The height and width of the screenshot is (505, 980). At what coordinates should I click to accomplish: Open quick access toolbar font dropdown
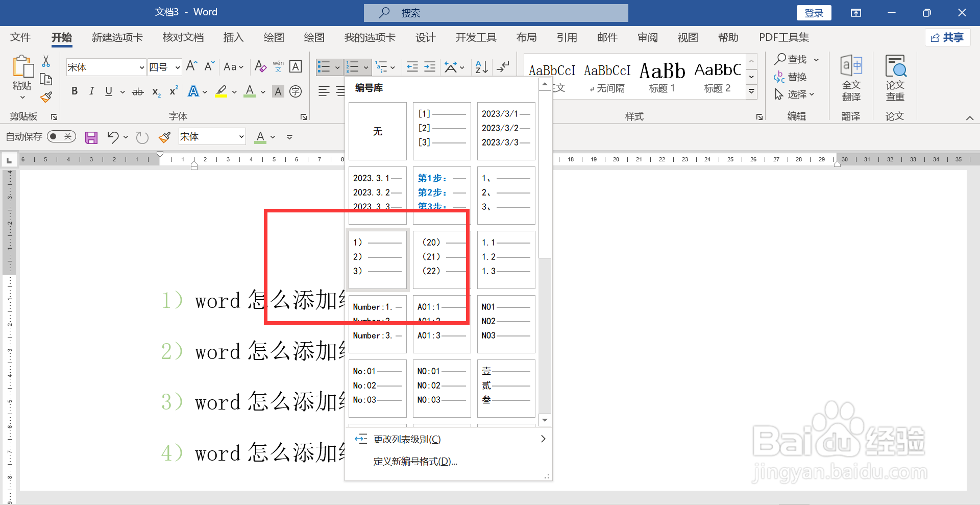coord(241,136)
